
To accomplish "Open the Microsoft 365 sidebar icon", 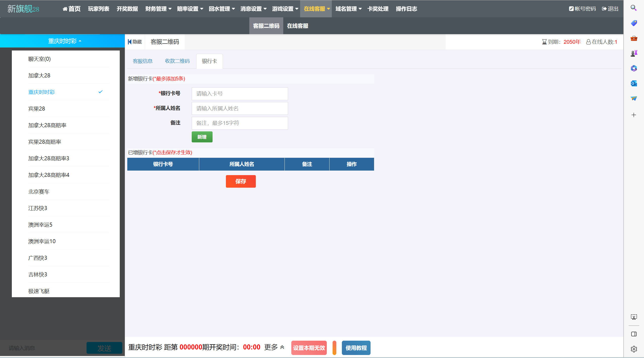I will click(634, 68).
